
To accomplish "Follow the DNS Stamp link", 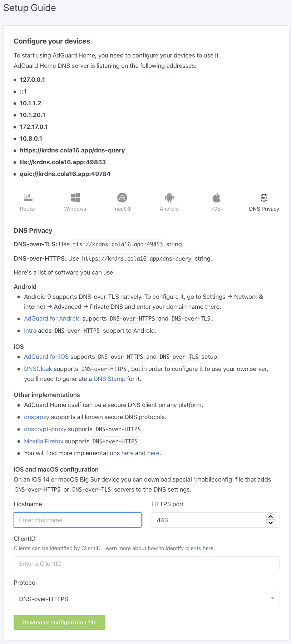I will click(x=109, y=379).
